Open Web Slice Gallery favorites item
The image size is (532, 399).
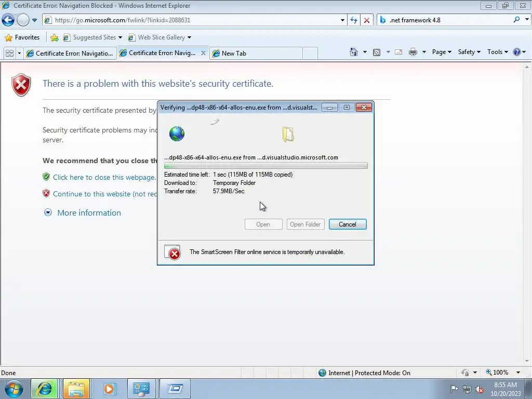pyautogui.click(x=159, y=37)
